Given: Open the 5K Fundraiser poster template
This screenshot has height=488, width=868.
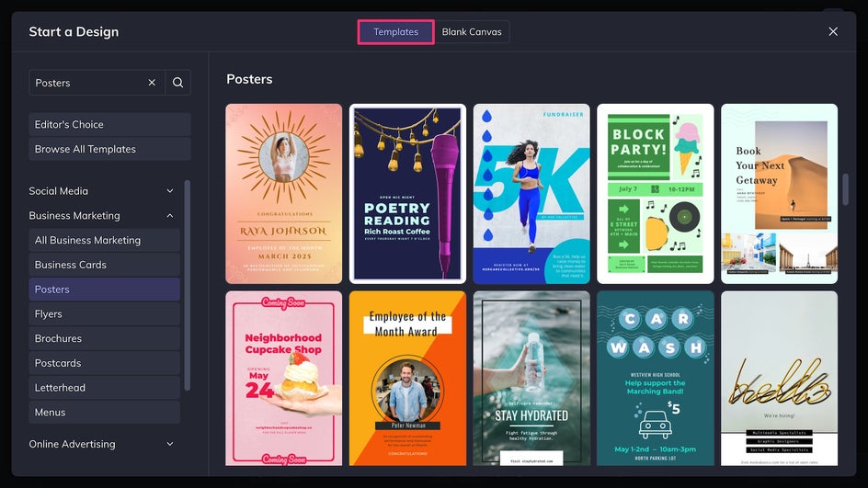Looking at the screenshot, I should pyautogui.click(x=531, y=194).
